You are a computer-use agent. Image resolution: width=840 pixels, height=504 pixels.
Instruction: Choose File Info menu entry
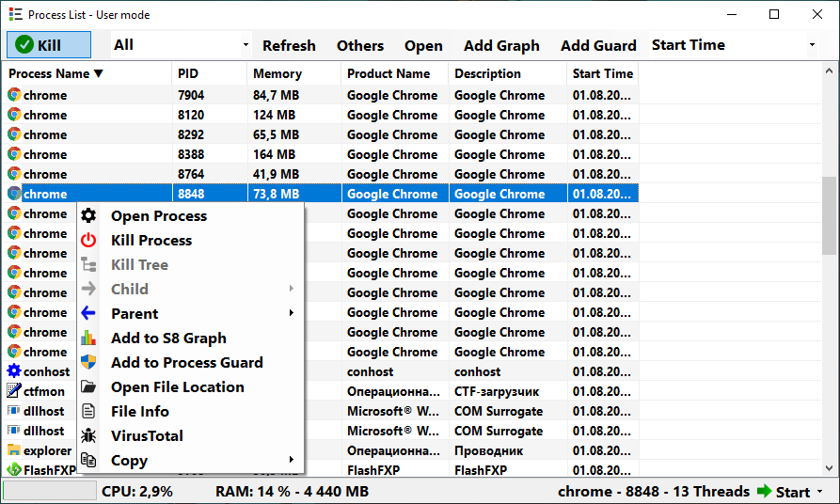[191, 411]
